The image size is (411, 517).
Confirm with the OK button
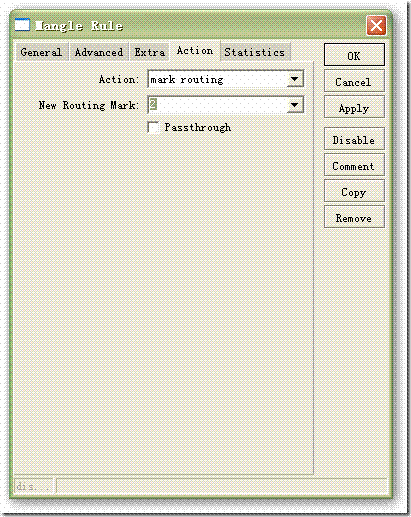(x=354, y=55)
